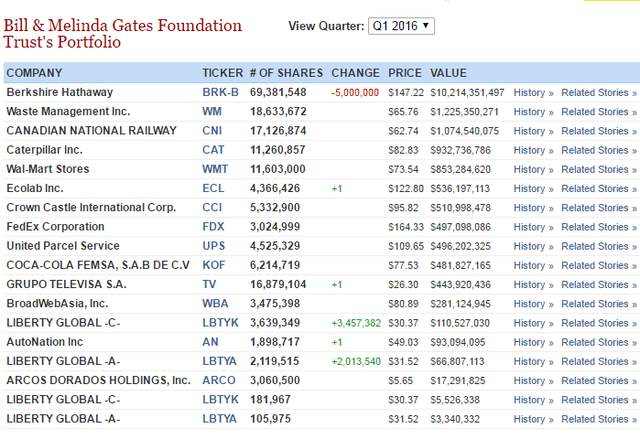This screenshot has width=640, height=439.
Task: Open the WM ticker link
Action: point(212,111)
